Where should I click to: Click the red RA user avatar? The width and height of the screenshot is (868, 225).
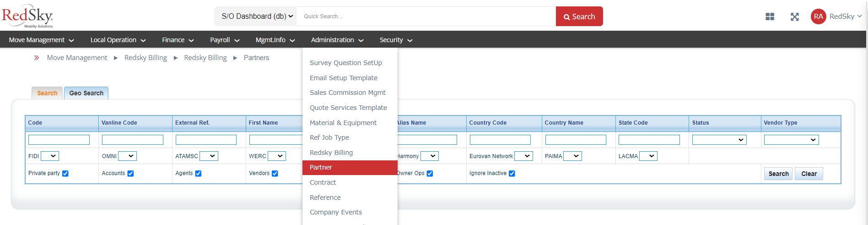[818, 16]
